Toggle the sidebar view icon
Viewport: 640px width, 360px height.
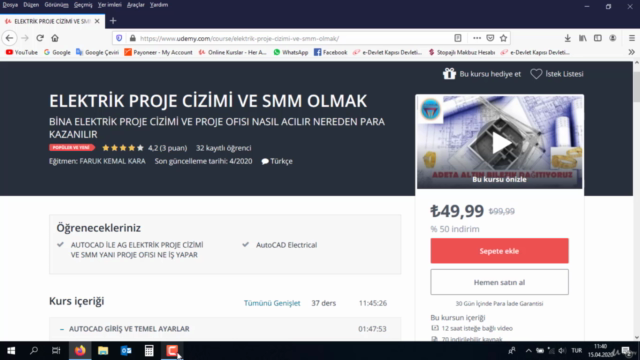(x=598, y=38)
